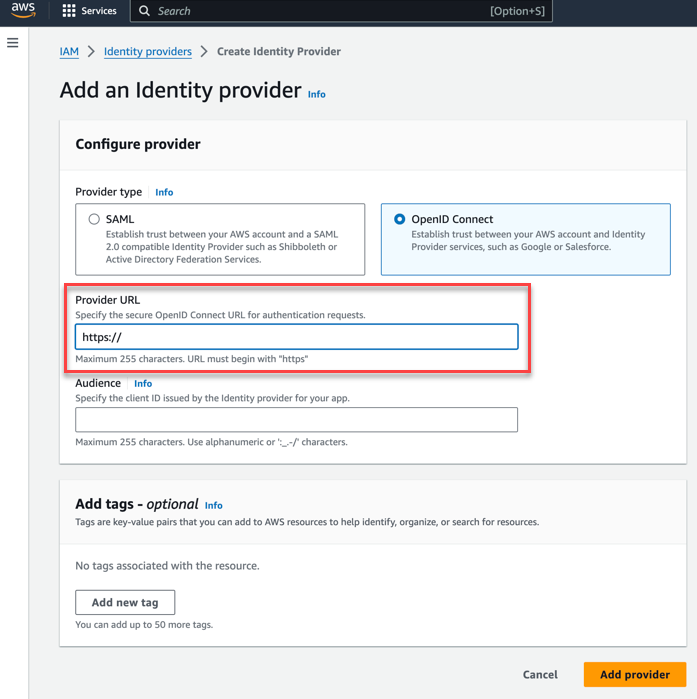Open Info link beside Audience
Screen dimensions: 697x699
pyautogui.click(x=143, y=383)
